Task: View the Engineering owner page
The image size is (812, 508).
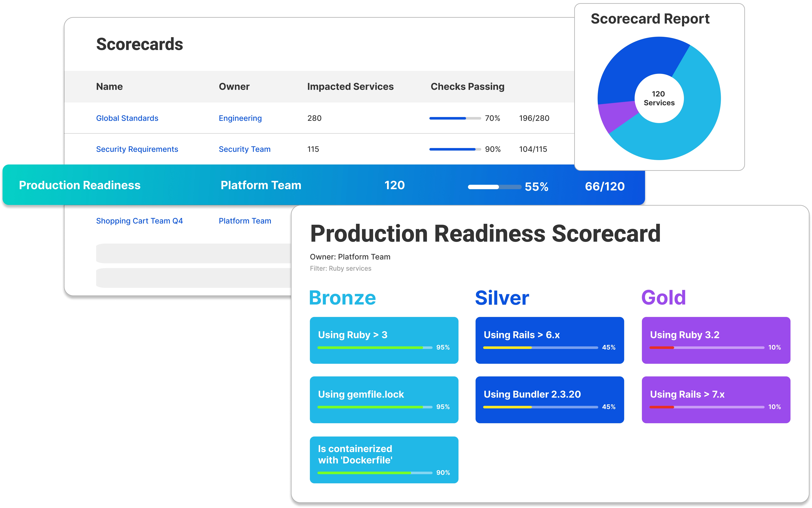Action: [x=240, y=118]
